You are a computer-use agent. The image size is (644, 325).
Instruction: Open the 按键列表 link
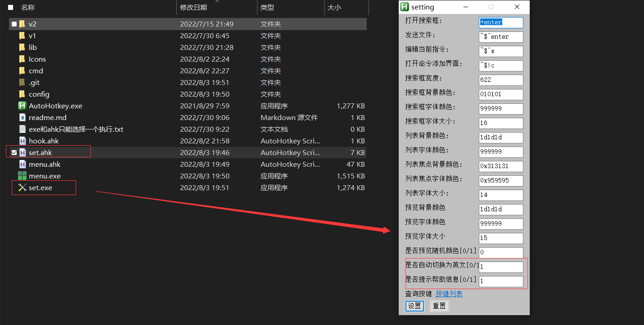449,294
